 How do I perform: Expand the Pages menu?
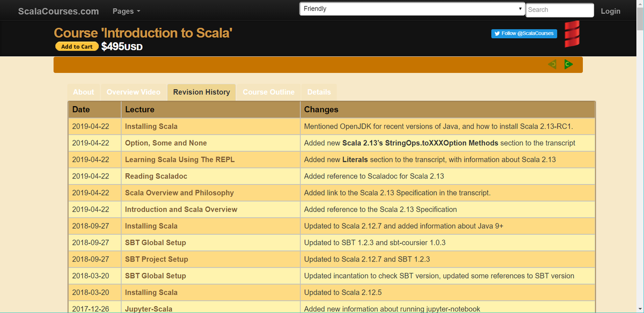[x=127, y=11]
